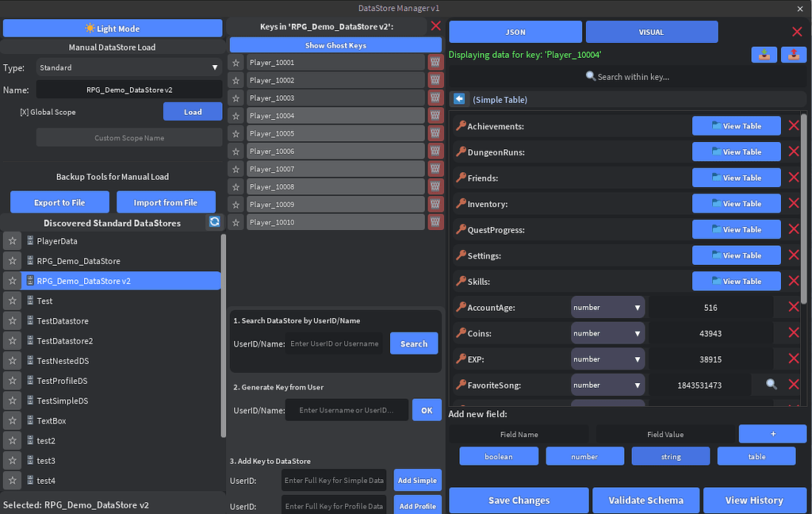Click the Export to File button
This screenshot has width=812, height=514.
[59, 202]
